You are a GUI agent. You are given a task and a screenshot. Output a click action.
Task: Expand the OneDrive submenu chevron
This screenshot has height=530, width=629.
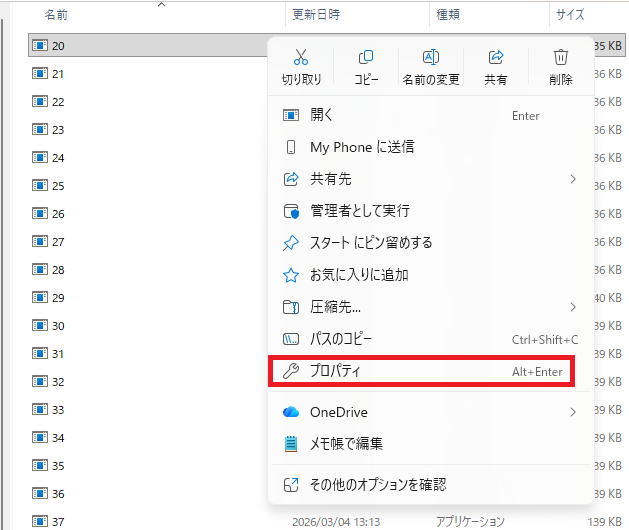[x=573, y=412]
